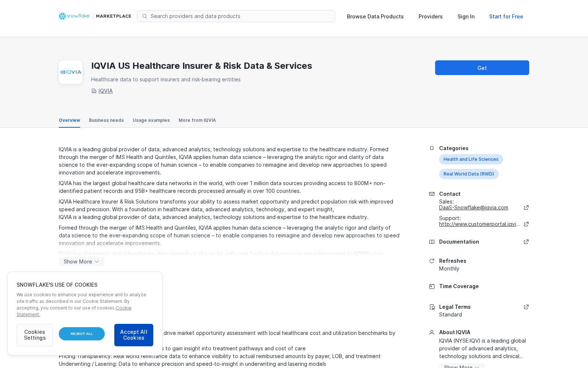The width and height of the screenshot is (588, 368).
Task: Click the Legal Terms heading
Action: [455, 307]
